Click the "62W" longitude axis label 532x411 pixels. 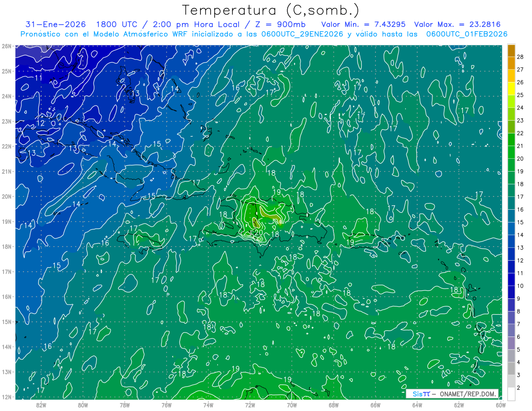(x=459, y=405)
